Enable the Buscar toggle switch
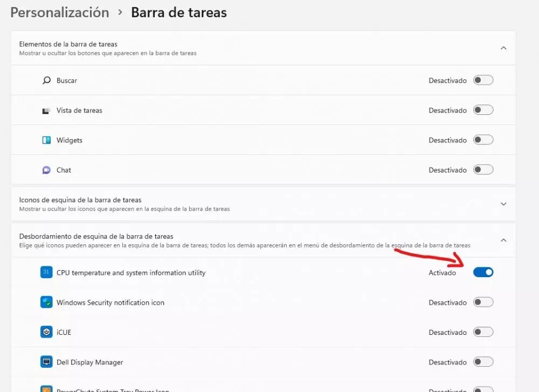539x392 pixels. coord(483,80)
